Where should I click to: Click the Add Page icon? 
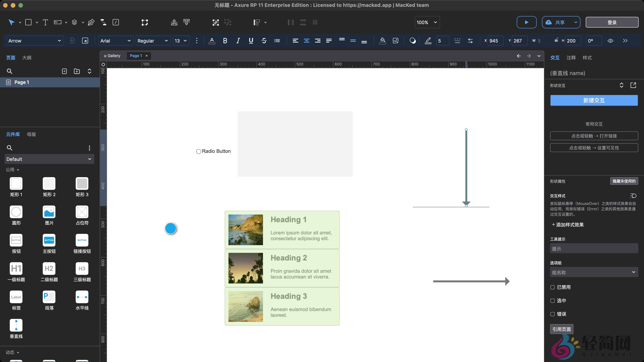click(64, 71)
